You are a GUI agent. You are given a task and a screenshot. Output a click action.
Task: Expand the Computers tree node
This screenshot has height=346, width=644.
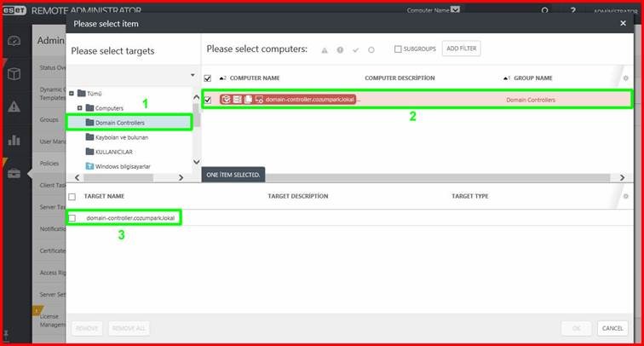(x=80, y=107)
